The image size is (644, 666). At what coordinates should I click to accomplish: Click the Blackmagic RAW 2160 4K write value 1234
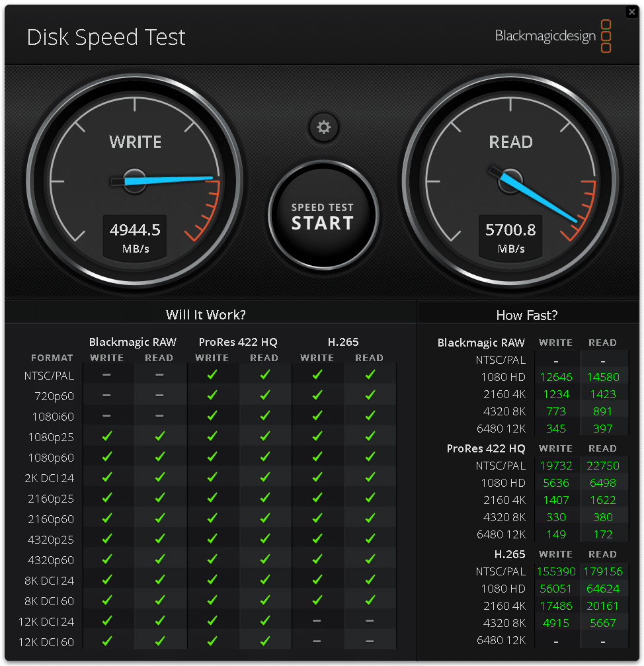coord(556,394)
